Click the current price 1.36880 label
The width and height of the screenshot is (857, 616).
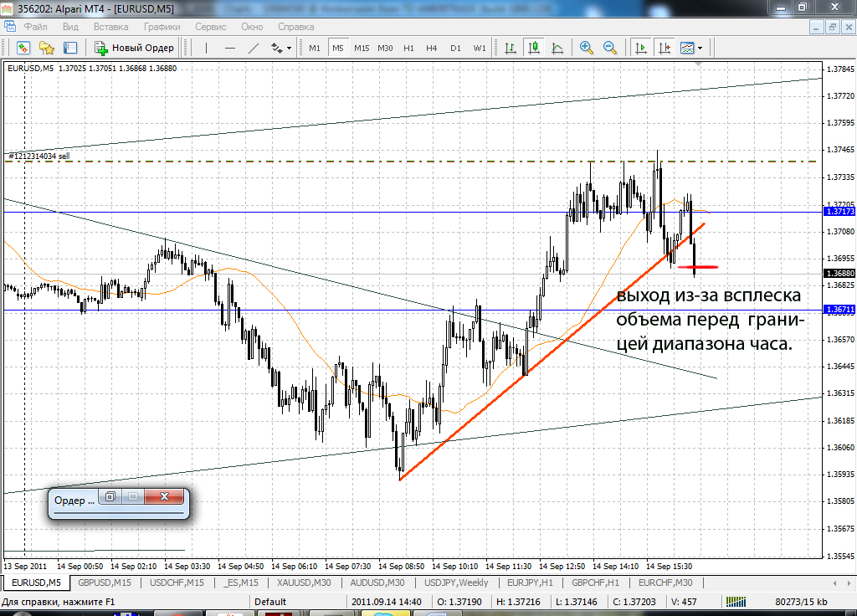click(839, 274)
